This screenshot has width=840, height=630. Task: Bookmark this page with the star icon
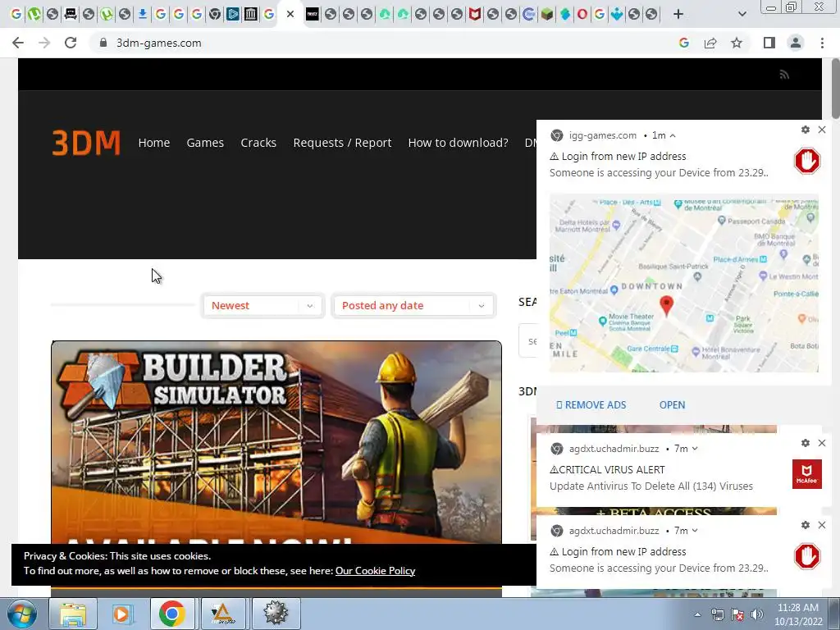737,43
